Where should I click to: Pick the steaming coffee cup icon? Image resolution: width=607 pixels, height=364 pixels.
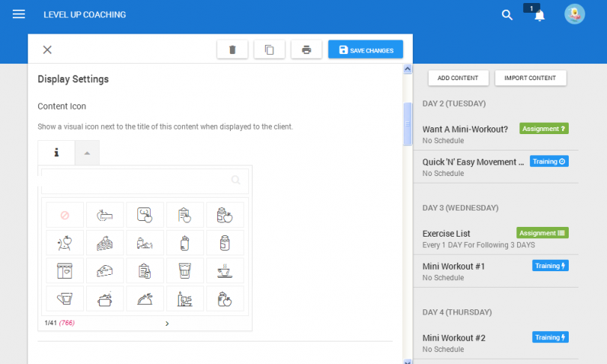point(225,271)
